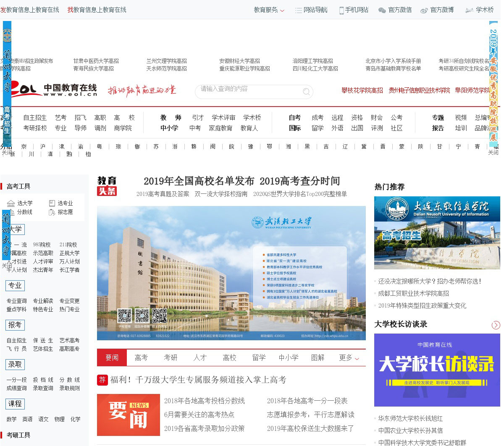Expand the 更多 news tab dropdown

pos(349,358)
